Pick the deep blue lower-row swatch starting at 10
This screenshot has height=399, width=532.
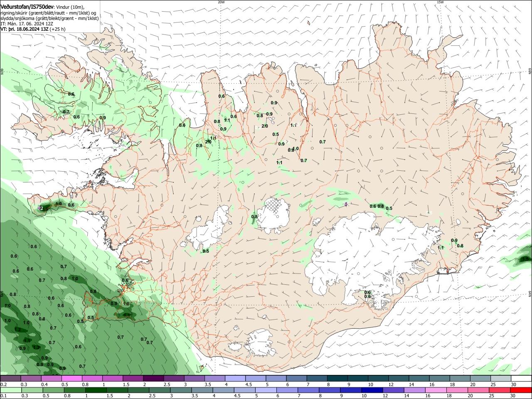372,390
